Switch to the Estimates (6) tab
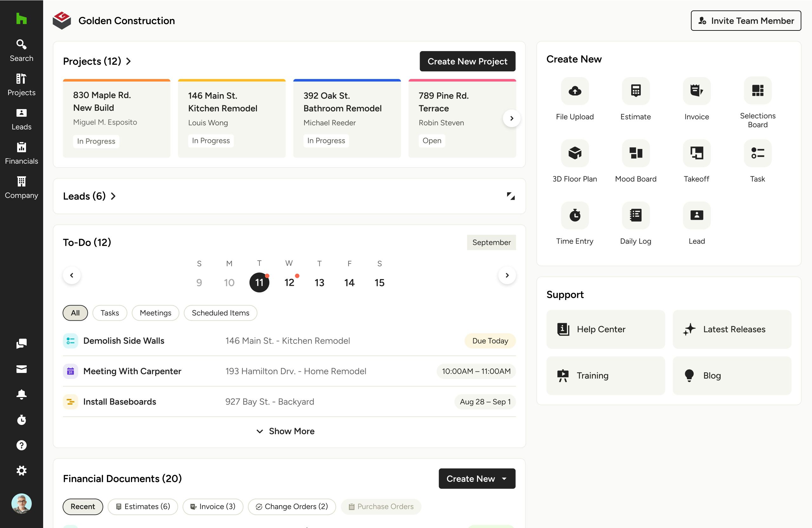This screenshot has width=812, height=528. coord(143,506)
